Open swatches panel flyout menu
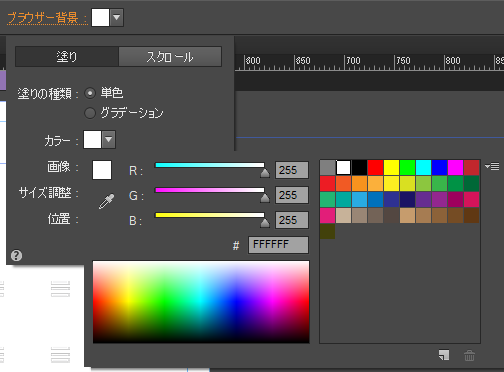Image resolution: width=504 pixels, height=372 pixels. point(492,166)
